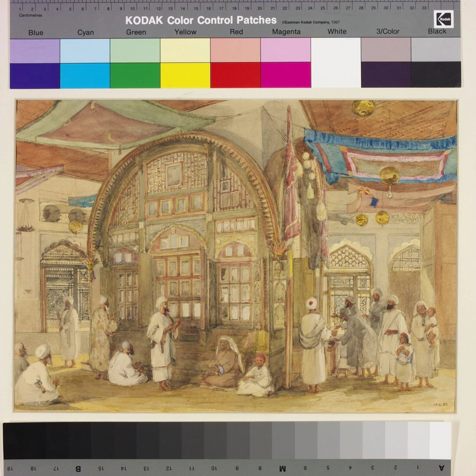476x476 pixels.
Task: Click the 'Centimetres' ruler label
Action: coord(30,15)
